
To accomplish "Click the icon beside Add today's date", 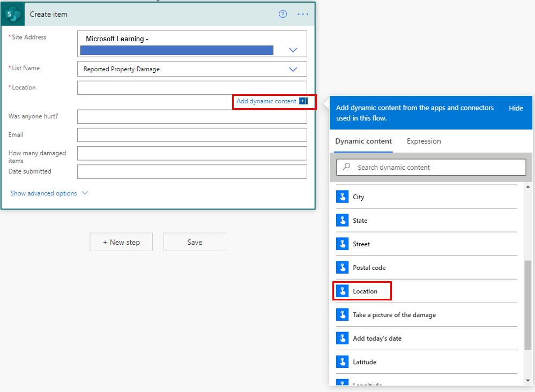I will (x=342, y=338).
